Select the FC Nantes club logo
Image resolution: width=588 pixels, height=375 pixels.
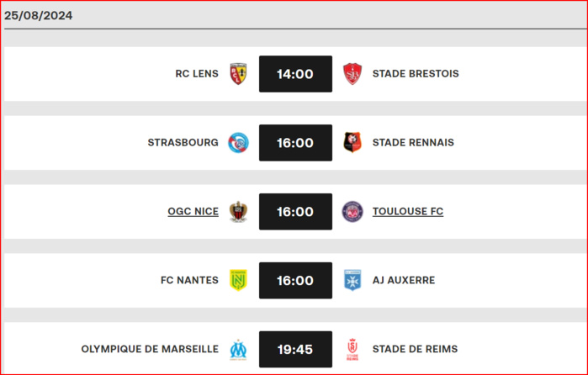point(238,280)
